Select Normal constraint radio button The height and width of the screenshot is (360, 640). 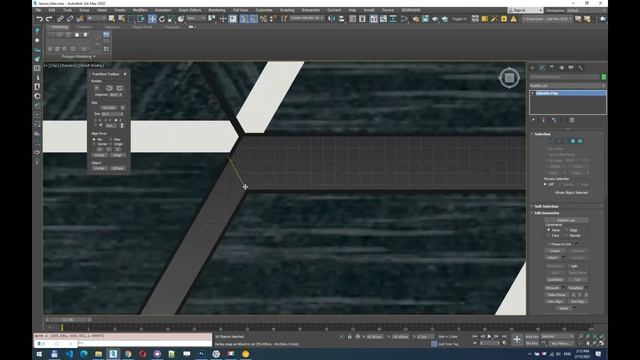point(567,236)
